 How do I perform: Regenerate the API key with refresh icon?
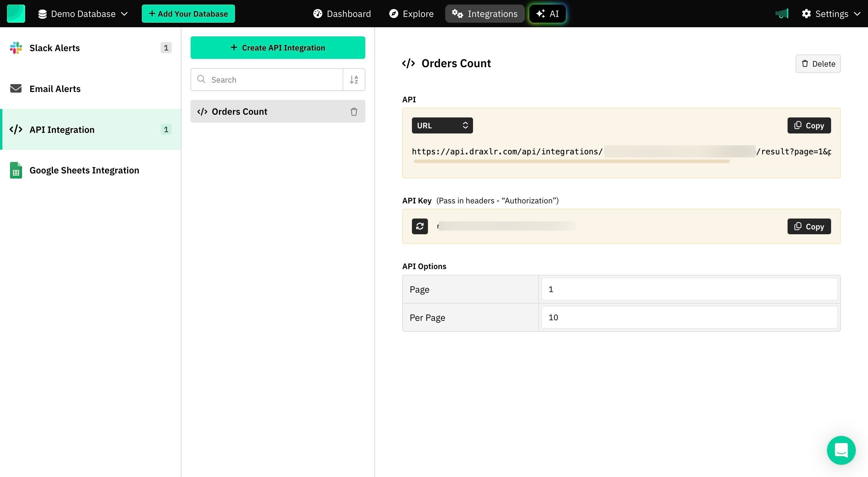pyautogui.click(x=419, y=226)
